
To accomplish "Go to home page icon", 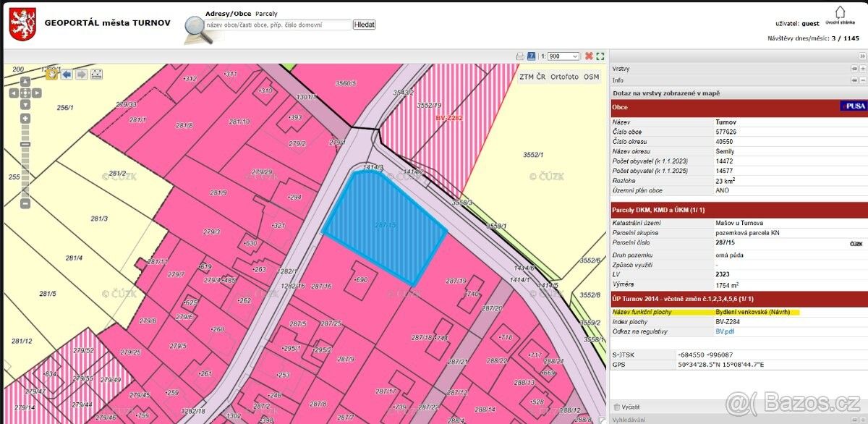I will click(840, 12).
